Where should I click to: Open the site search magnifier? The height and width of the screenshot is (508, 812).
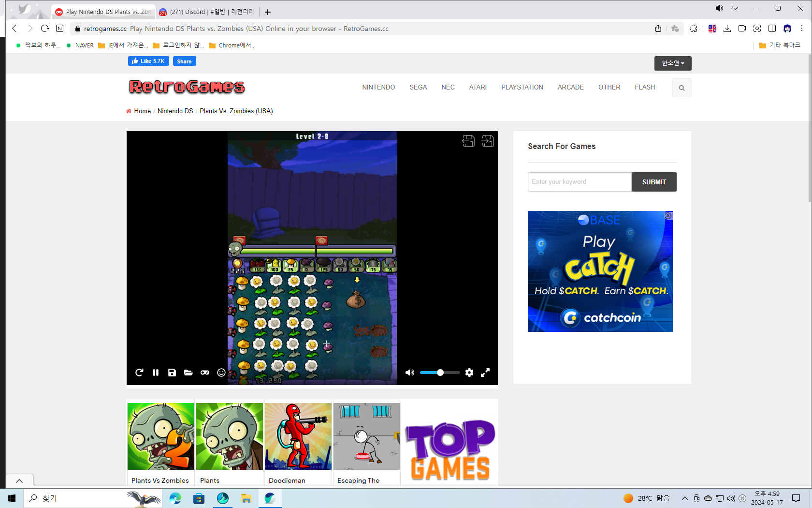681,88
